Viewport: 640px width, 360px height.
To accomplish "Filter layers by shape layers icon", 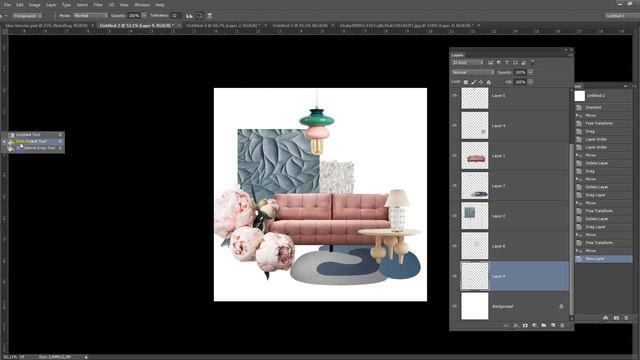I will 516,62.
